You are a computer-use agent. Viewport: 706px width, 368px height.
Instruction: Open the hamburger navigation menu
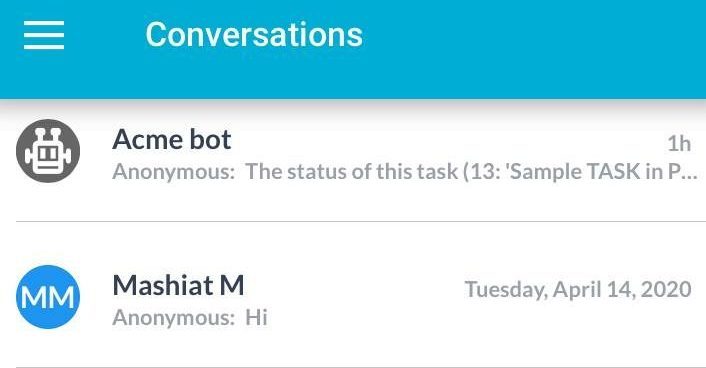click(44, 35)
